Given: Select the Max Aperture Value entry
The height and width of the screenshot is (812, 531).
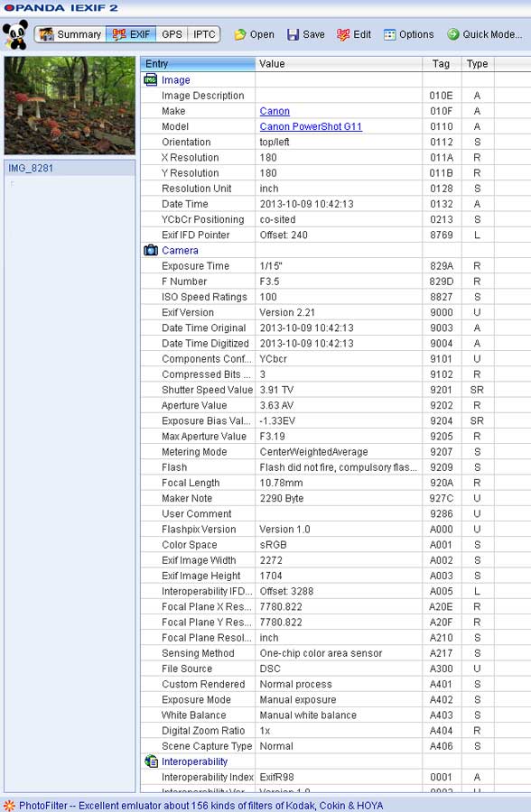Looking at the screenshot, I should point(204,437).
